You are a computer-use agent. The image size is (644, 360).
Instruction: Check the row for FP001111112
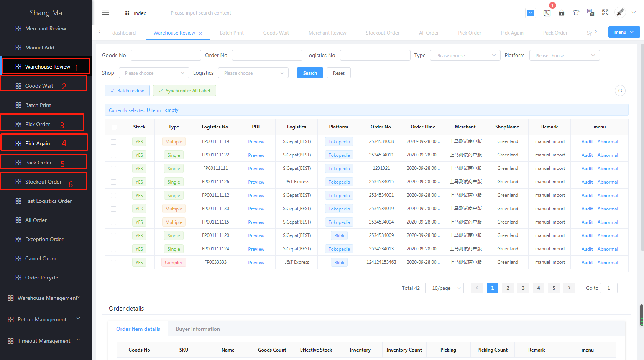click(x=113, y=196)
